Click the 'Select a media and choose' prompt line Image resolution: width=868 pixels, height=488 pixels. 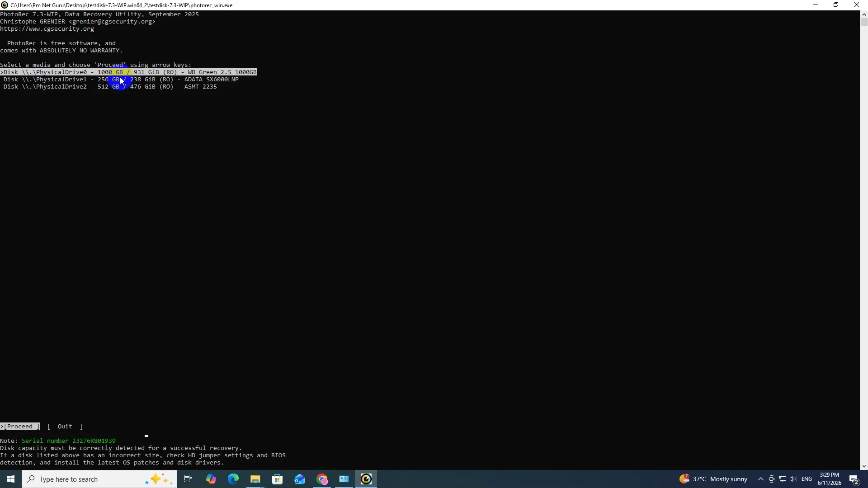pyautogui.click(x=96, y=65)
